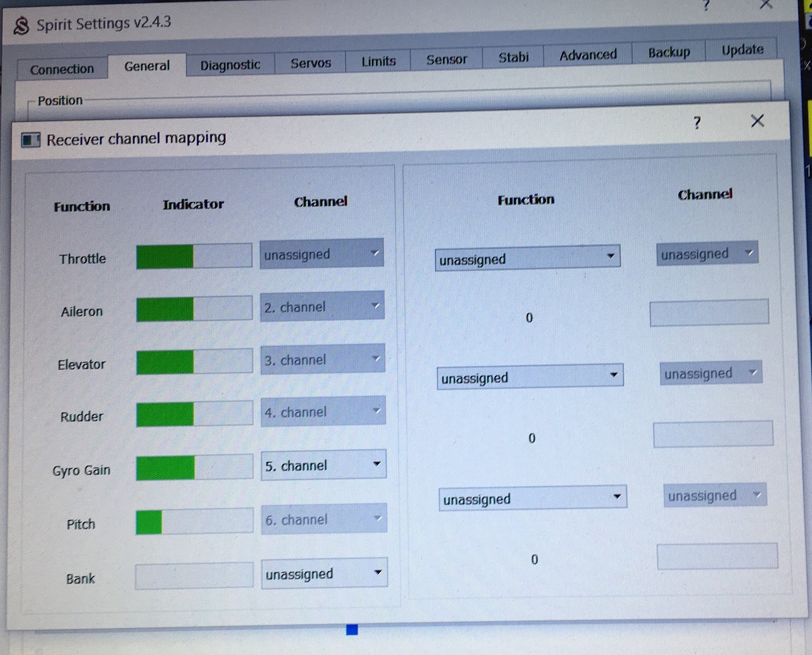The image size is (812, 655).
Task: Open the Advanced tab
Action: tap(588, 55)
